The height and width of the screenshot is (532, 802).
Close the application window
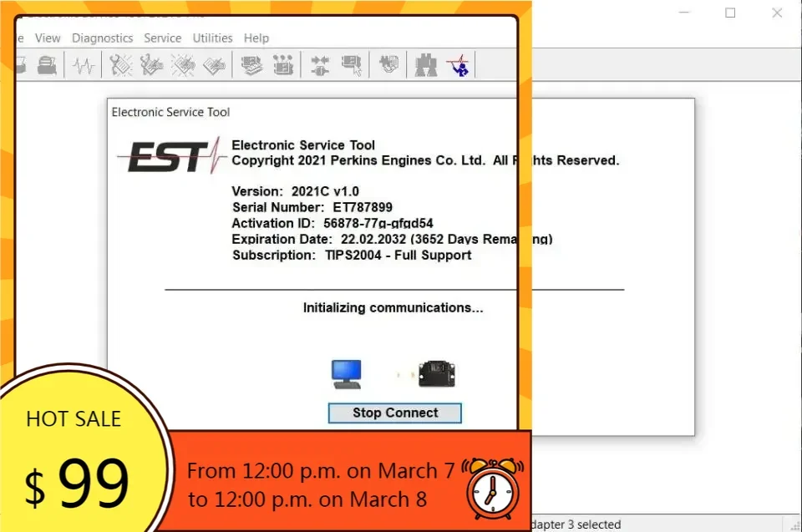coord(777,13)
